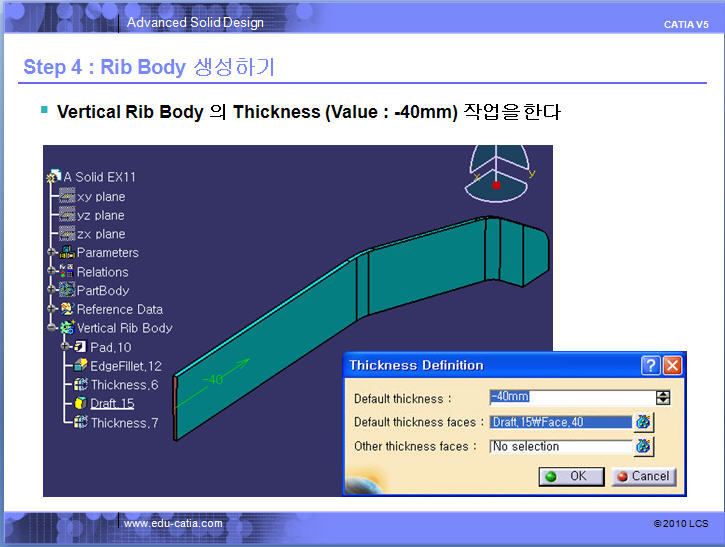
Task: Click the EdgeFillet.12 feature icon
Action: [x=81, y=366]
